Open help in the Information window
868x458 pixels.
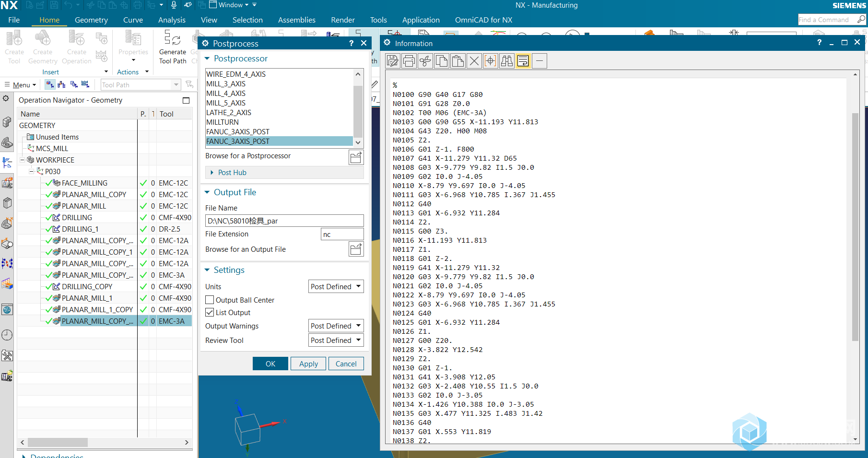pyautogui.click(x=819, y=43)
